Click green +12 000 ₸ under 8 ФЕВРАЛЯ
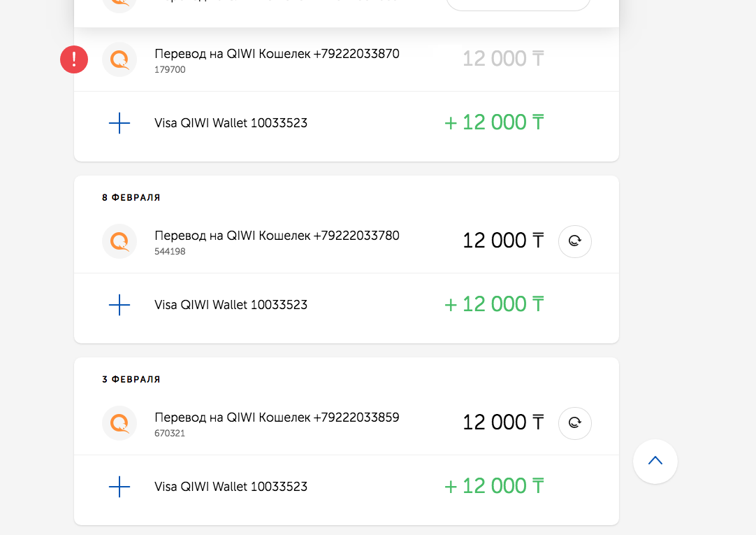Image resolution: width=756 pixels, height=535 pixels. point(494,304)
